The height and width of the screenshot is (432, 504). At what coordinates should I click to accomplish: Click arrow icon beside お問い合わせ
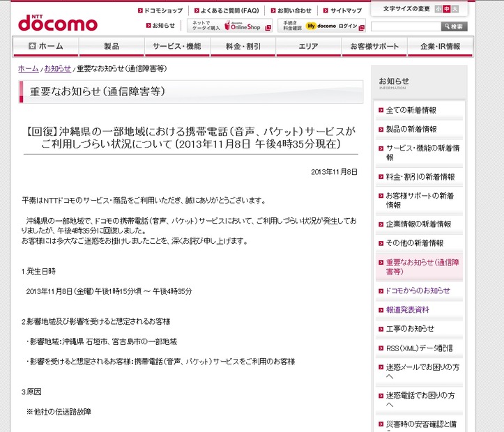273,10
